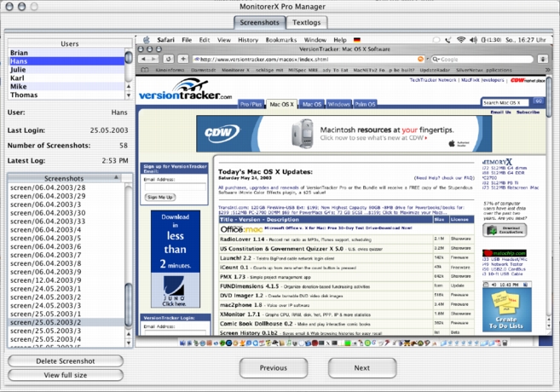The height and width of the screenshot is (392, 560).
Task: Select screen/06.04.2003/28 entry
Action: pos(66,187)
